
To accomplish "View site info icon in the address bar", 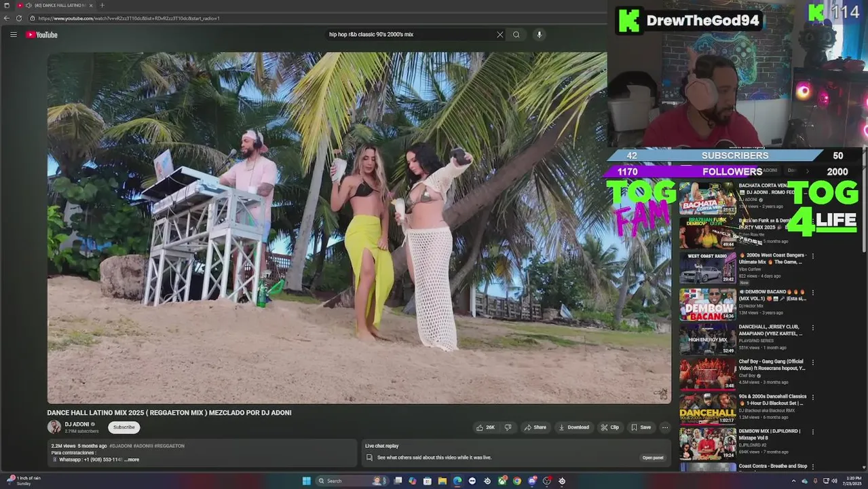I will [x=32, y=18].
